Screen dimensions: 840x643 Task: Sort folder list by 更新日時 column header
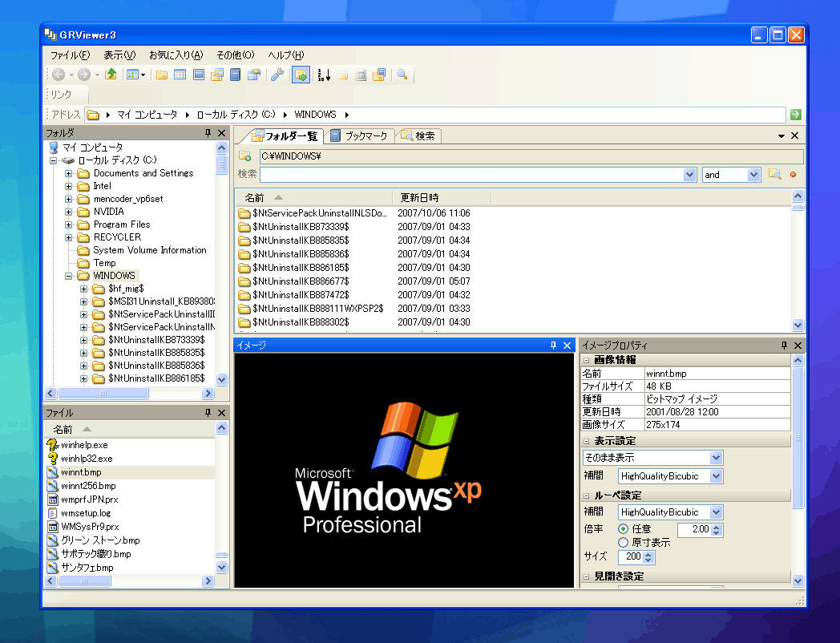[x=442, y=198]
